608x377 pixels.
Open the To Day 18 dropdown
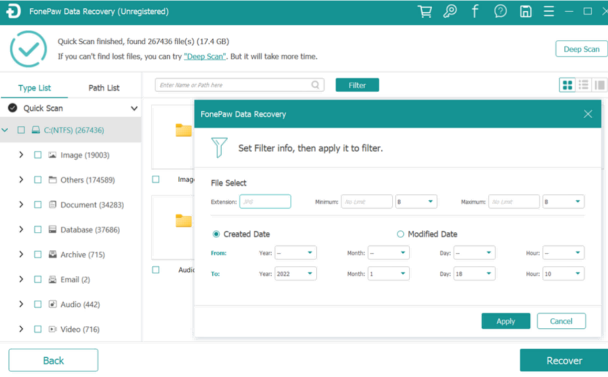tap(474, 273)
